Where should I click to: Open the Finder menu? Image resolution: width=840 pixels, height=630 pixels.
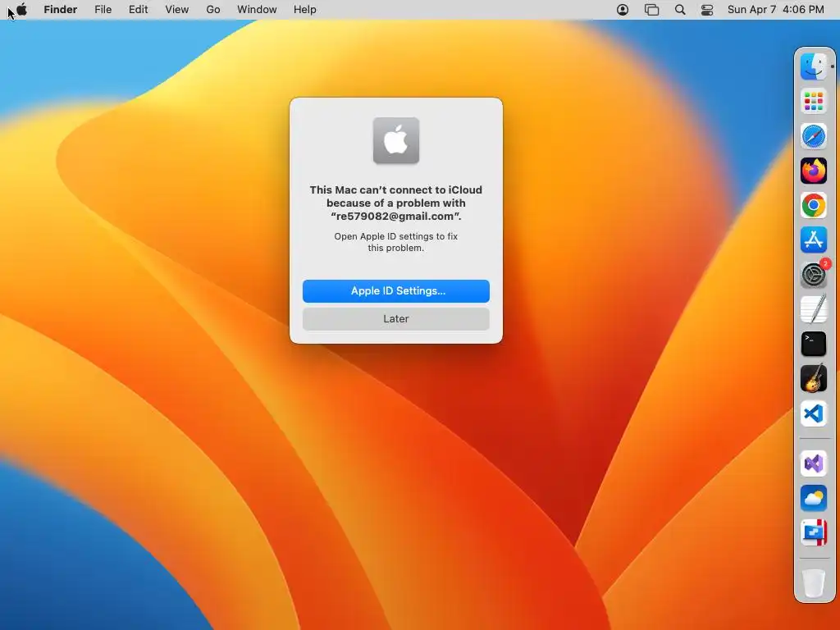coord(61,10)
